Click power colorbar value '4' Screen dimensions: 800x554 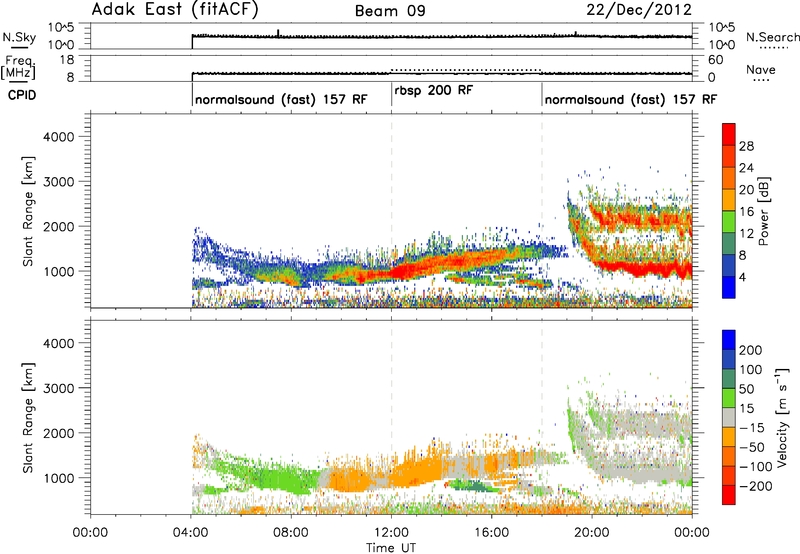click(x=742, y=277)
